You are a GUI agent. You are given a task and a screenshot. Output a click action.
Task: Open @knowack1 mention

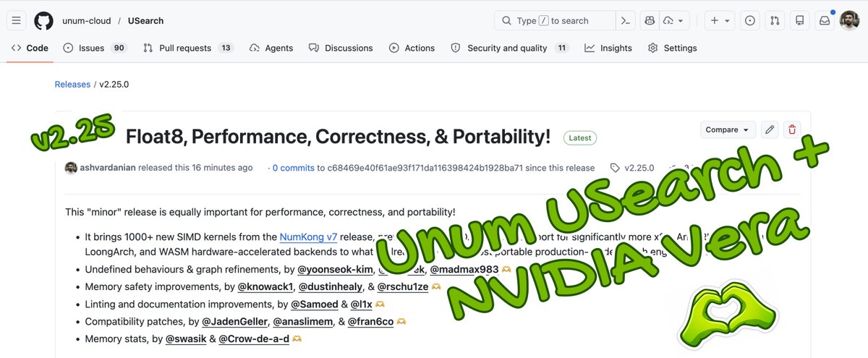(x=267, y=287)
